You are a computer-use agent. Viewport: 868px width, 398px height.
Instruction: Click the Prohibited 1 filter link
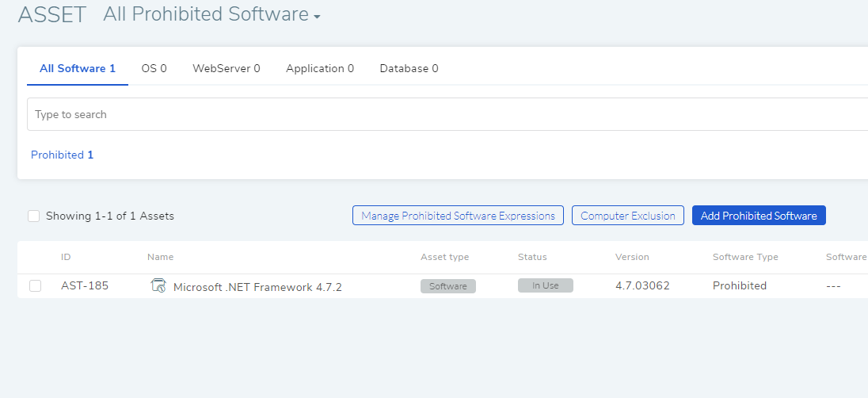[62, 155]
